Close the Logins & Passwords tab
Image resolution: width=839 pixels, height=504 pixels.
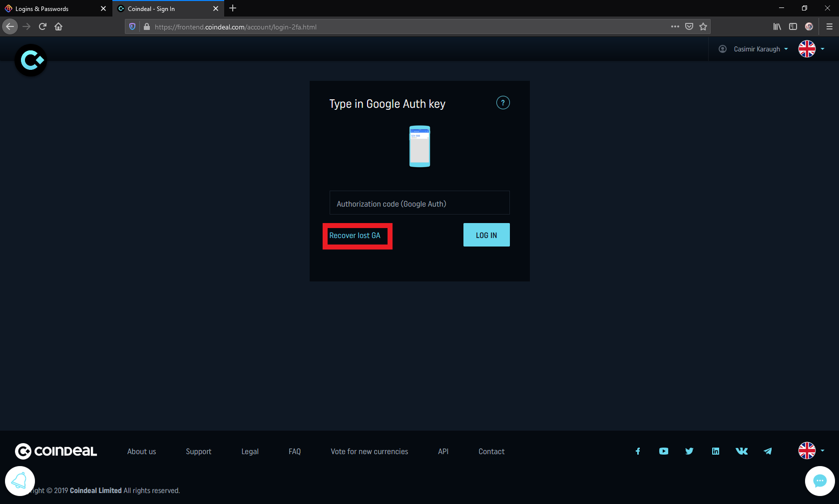pos(103,8)
